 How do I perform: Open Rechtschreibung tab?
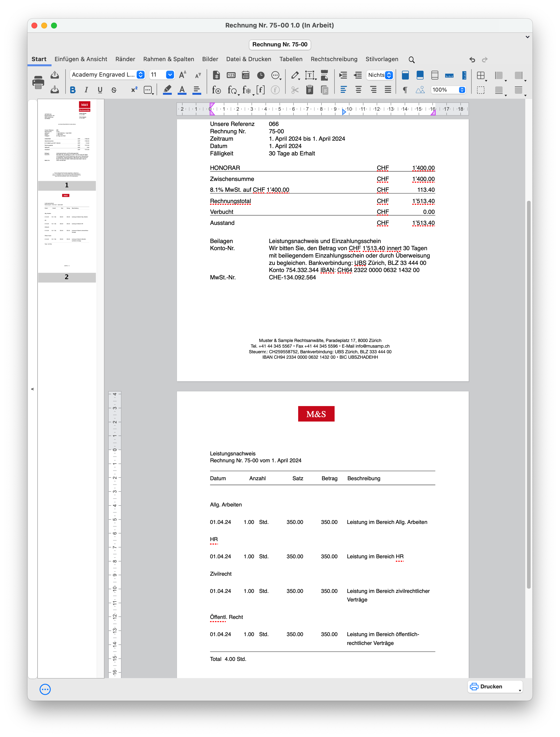coord(334,59)
